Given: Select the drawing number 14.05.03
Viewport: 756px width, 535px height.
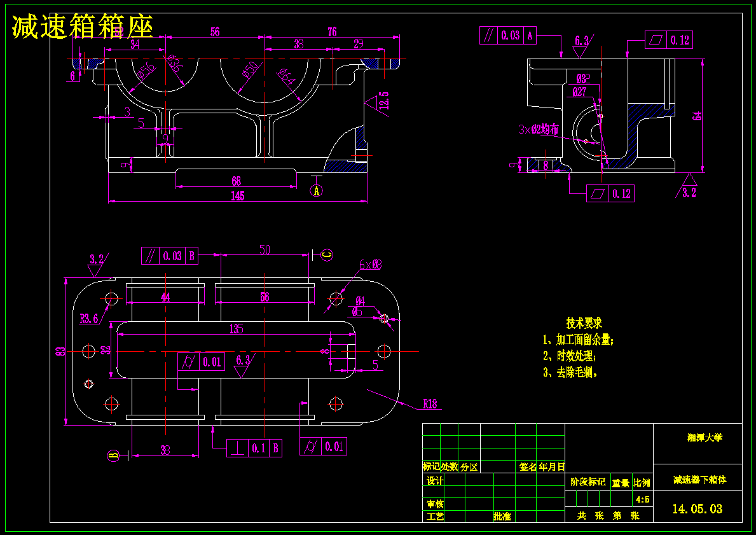Looking at the screenshot, I should point(697,508).
